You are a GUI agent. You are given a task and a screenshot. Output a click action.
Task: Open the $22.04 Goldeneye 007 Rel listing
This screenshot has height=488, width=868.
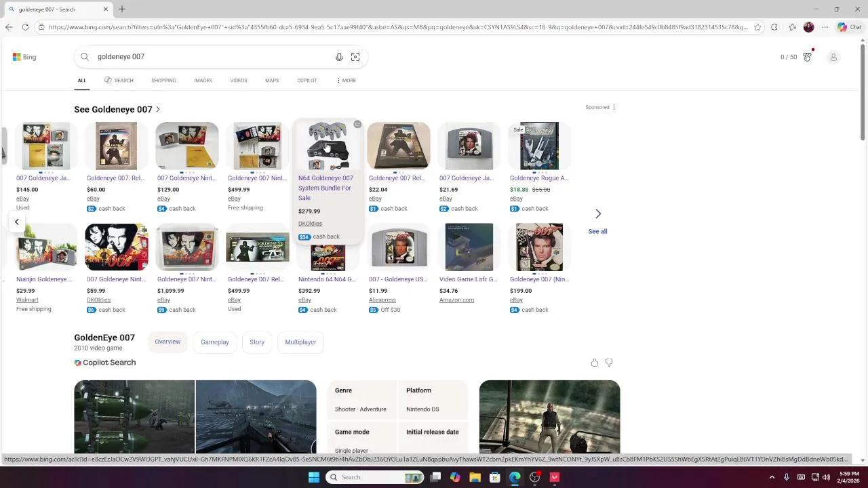pos(397,178)
